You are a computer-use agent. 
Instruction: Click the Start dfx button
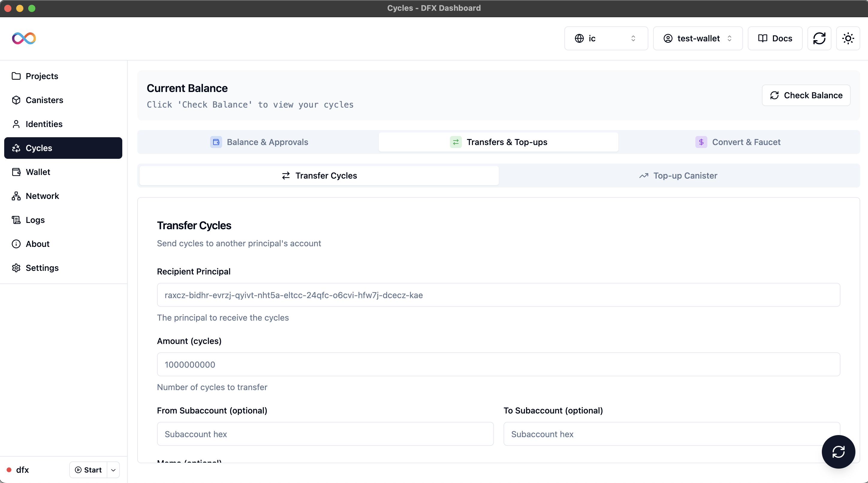[x=88, y=470]
